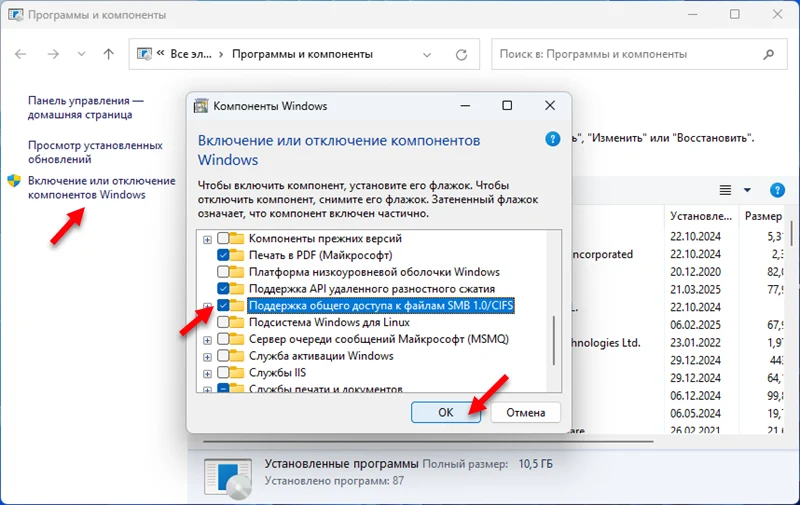Viewport: 800px width, 505px height.
Task: Open the view options list icon
Action: [725, 190]
